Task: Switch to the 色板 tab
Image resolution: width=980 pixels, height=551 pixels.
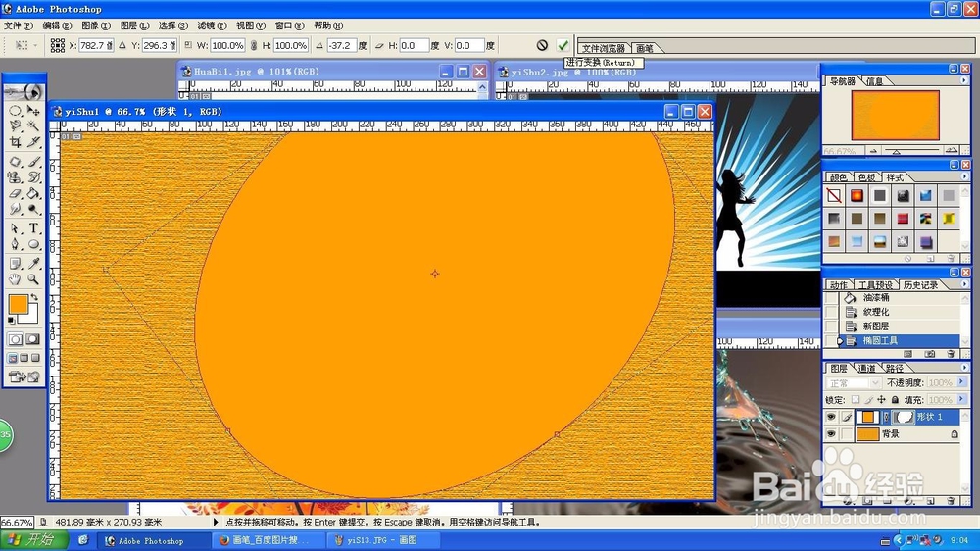Action: click(866, 177)
